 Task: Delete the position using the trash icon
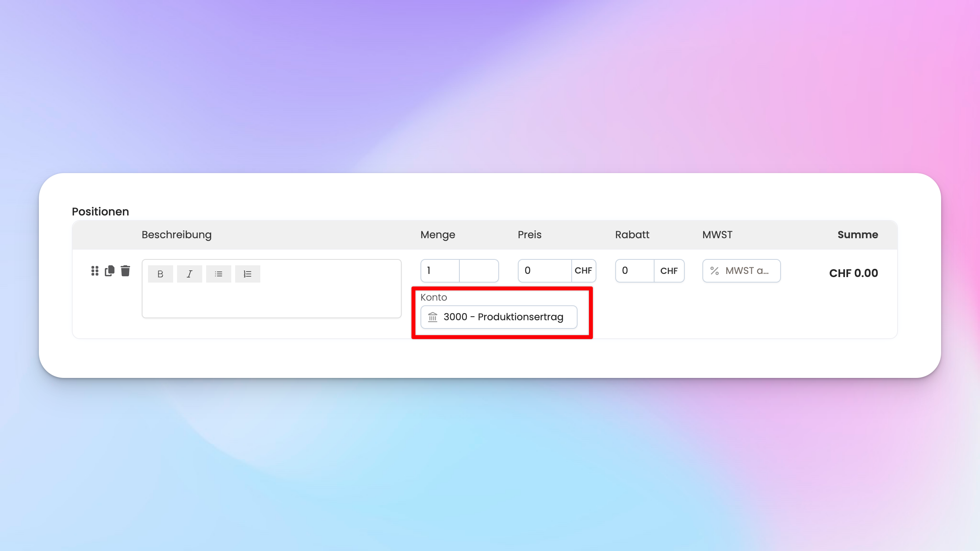125,271
